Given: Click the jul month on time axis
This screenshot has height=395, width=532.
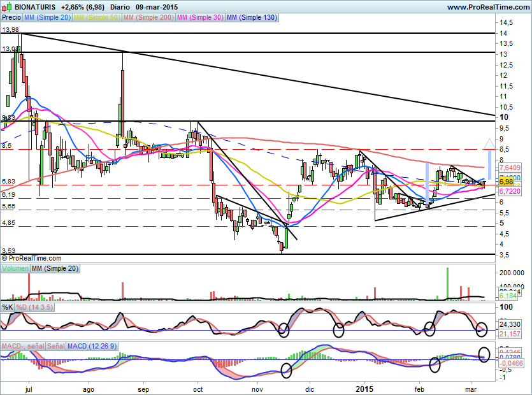Looking at the screenshot, I should tap(29, 389).
